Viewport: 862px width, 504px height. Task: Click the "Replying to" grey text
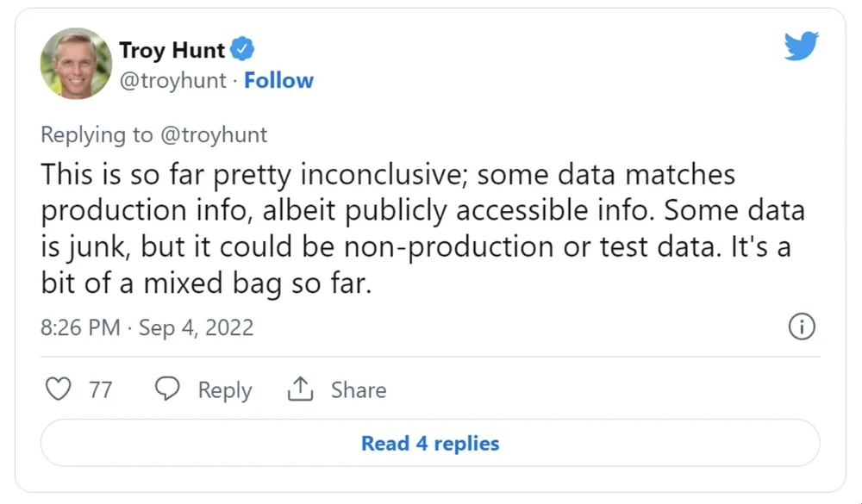coord(95,134)
